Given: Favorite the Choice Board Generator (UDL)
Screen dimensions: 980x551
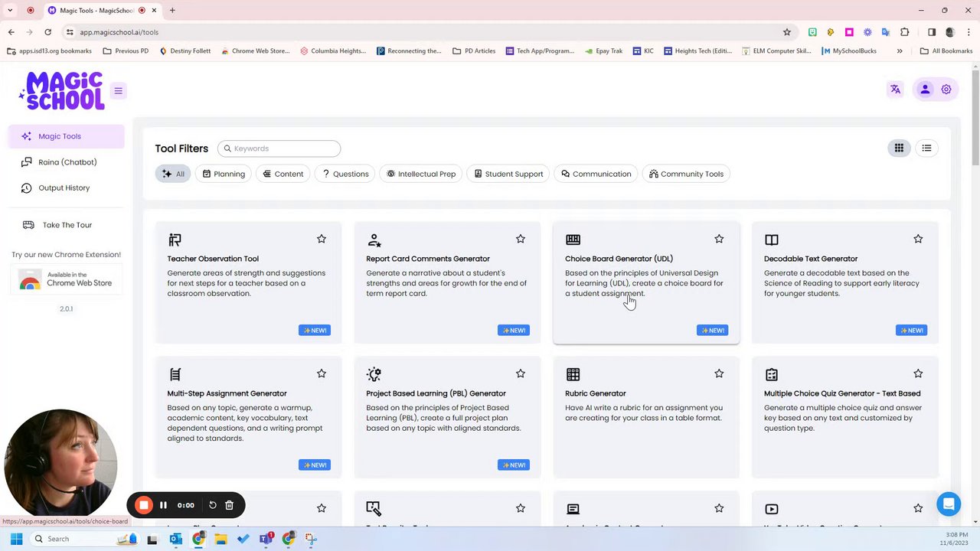Looking at the screenshot, I should coord(719,239).
